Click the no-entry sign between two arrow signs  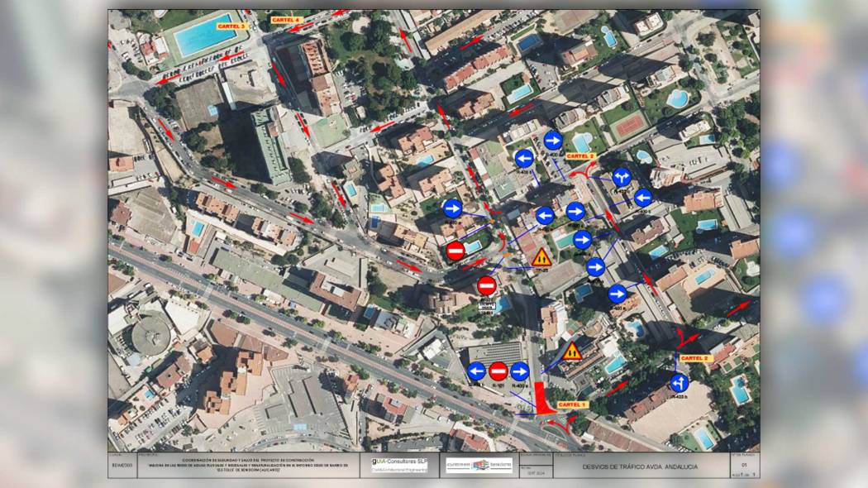tap(498, 371)
